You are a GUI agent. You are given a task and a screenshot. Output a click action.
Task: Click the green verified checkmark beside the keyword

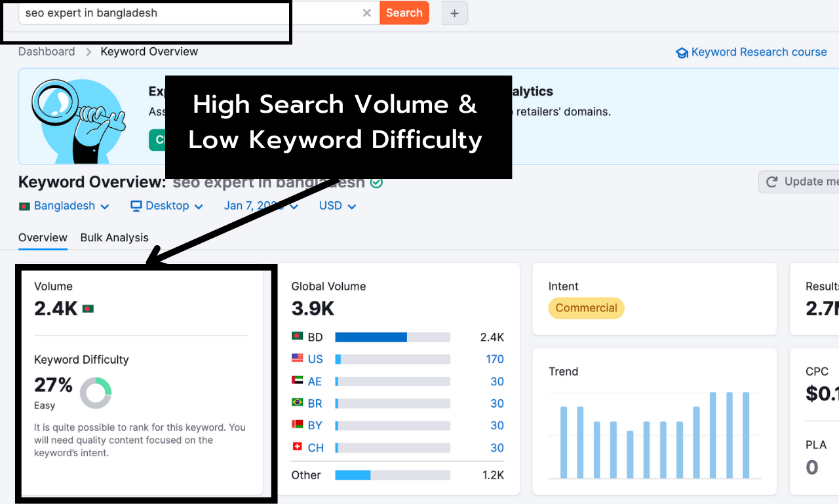click(377, 183)
